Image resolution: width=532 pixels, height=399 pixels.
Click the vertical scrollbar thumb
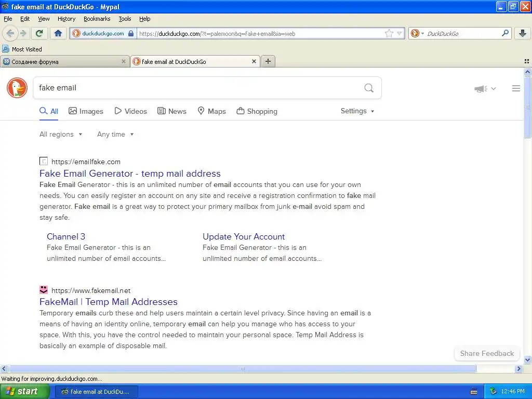pos(527,107)
